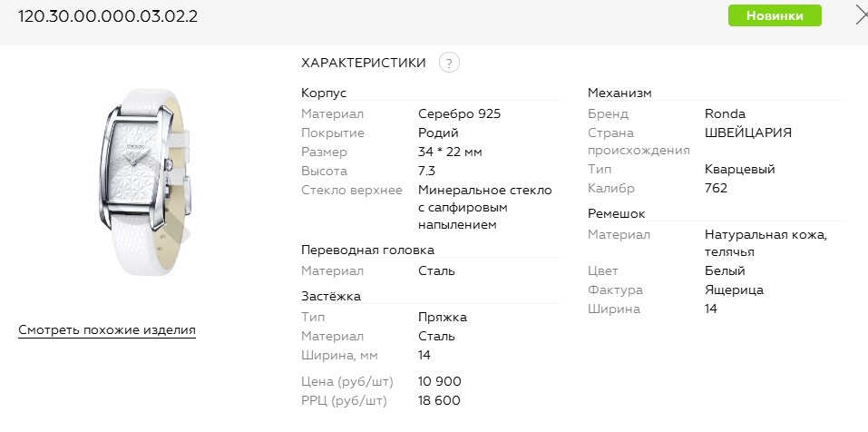Click the Ящерица strap texture value
Viewport: 868px width, 432px height.
(734, 290)
